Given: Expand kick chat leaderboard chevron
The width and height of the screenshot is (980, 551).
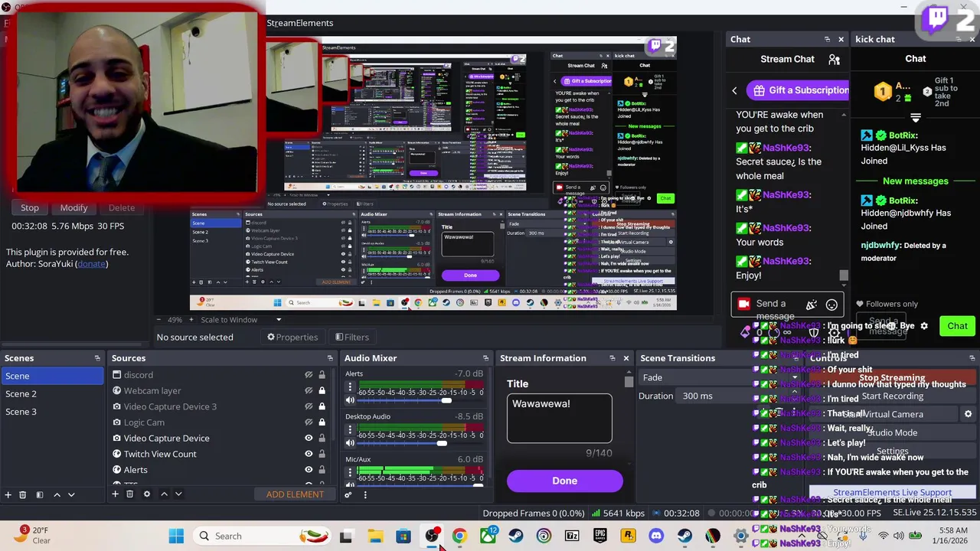Looking at the screenshot, I should (915, 118).
